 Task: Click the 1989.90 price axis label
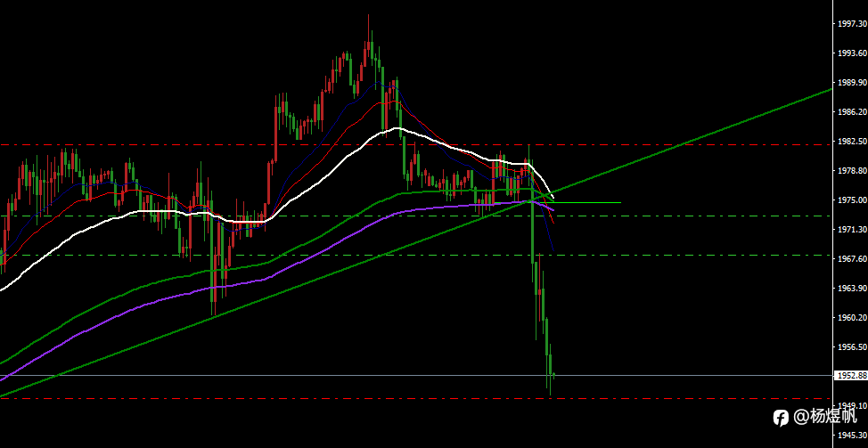[x=852, y=83]
